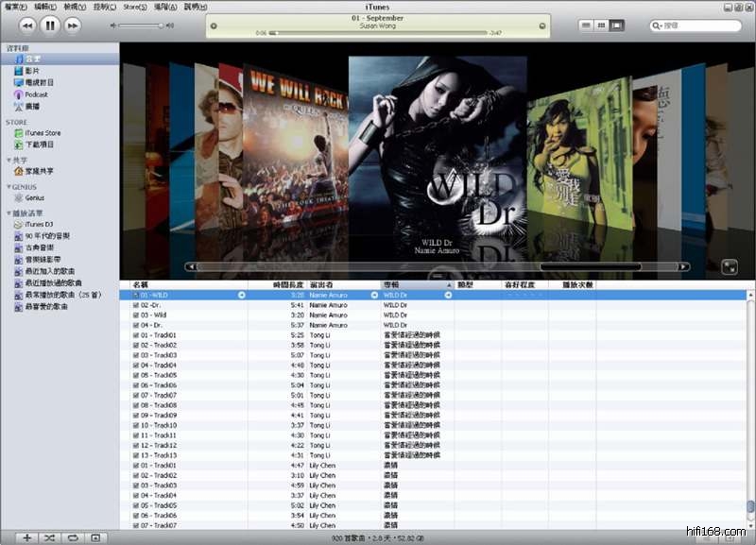Click the repeat icon in bottom bar
Image resolution: width=756 pixels, height=545 pixels.
(73, 537)
